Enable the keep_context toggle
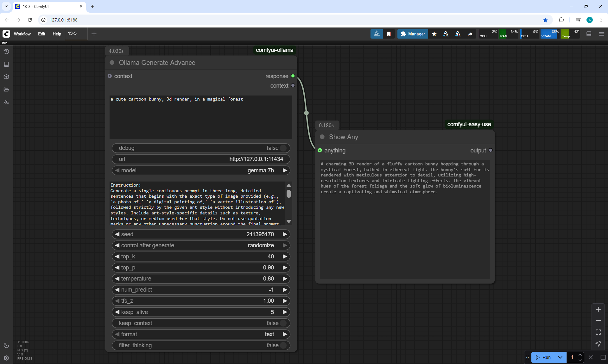The height and width of the screenshot is (364, 608). (x=283, y=323)
